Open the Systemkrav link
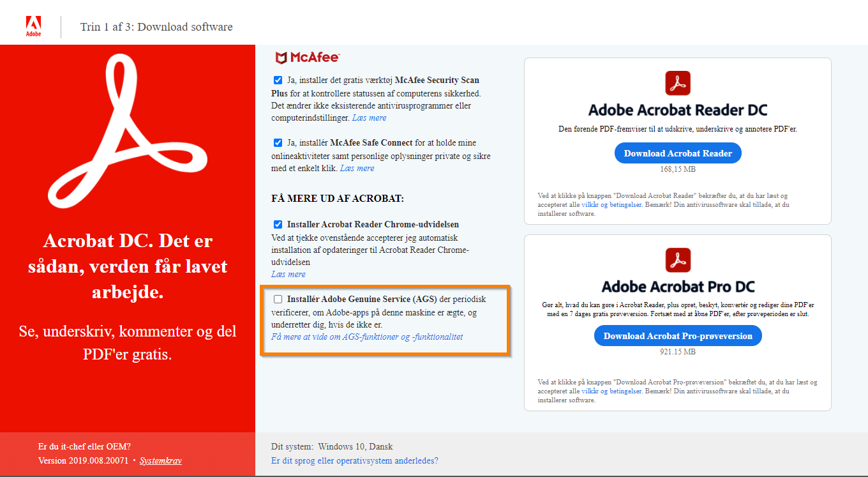 pyautogui.click(x=160, y=460)
